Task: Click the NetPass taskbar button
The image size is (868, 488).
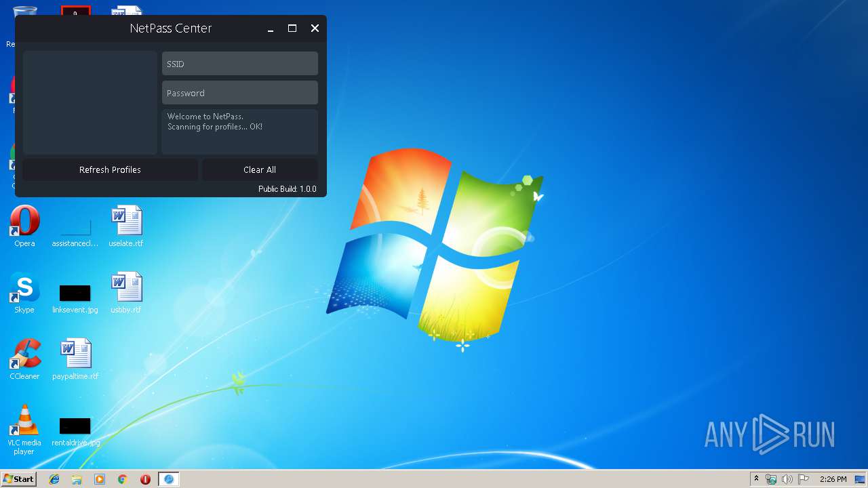Action: (x=169, y=479)
